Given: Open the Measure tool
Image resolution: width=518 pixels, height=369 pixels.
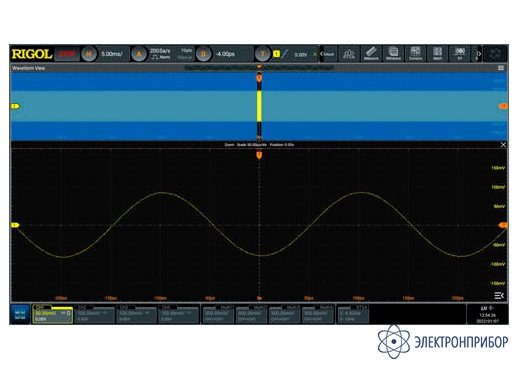Looking at the screenshot, I should click(371, 54).
